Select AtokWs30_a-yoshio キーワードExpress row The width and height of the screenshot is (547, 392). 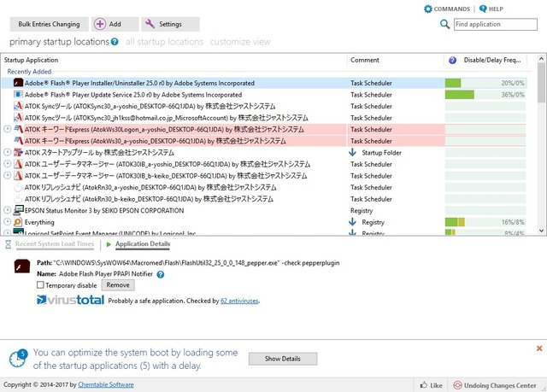(x=264, y=141)
